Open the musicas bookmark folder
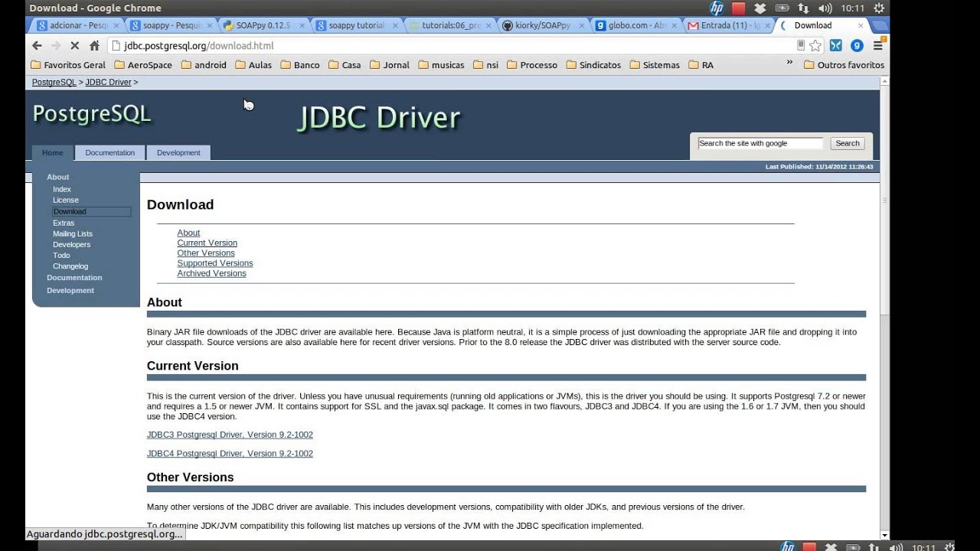 441,65
